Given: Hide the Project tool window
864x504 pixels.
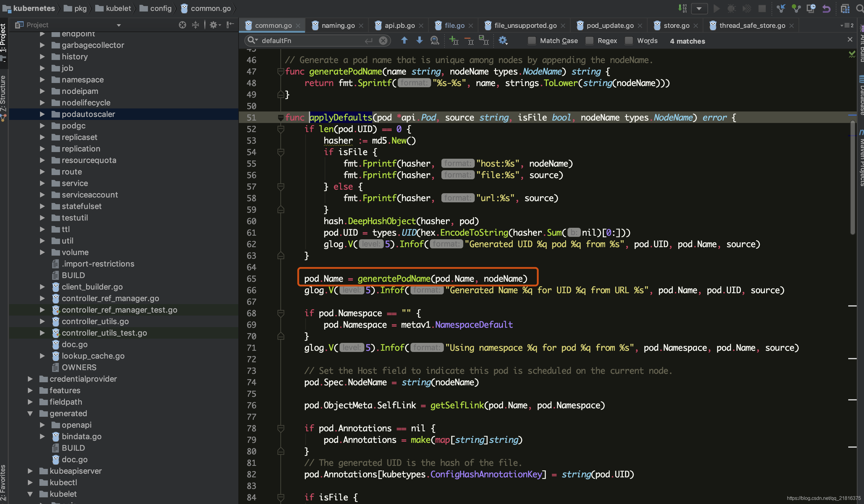Looking at the screenshot, I should tap(230, 25).
